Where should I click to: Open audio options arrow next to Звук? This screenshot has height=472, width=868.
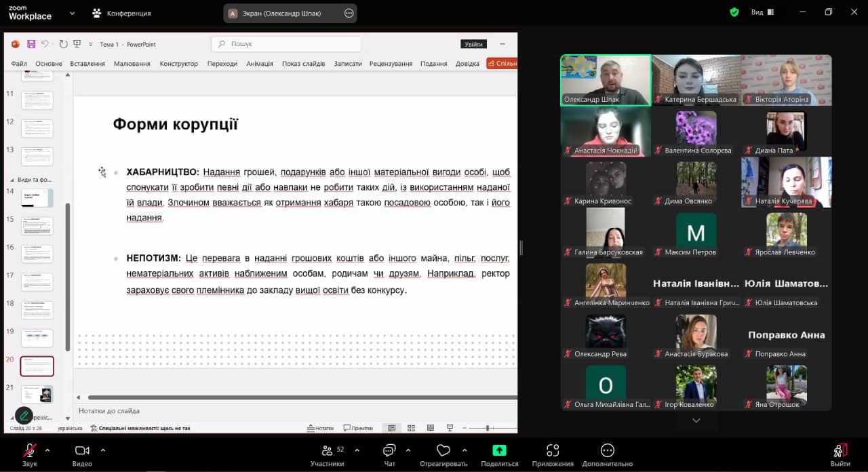[x=47, y=450]
